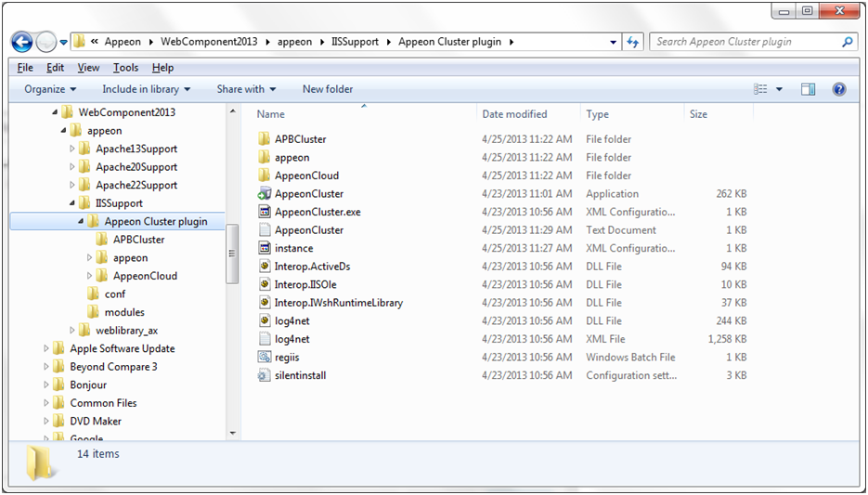Expand the Beyond Compare 3 tree node
The height and width of the screenshot is (495, 868).
tap(45, 367)
